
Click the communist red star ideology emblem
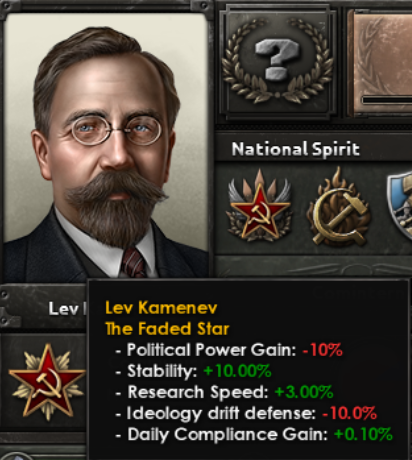(x=47, y=382)
